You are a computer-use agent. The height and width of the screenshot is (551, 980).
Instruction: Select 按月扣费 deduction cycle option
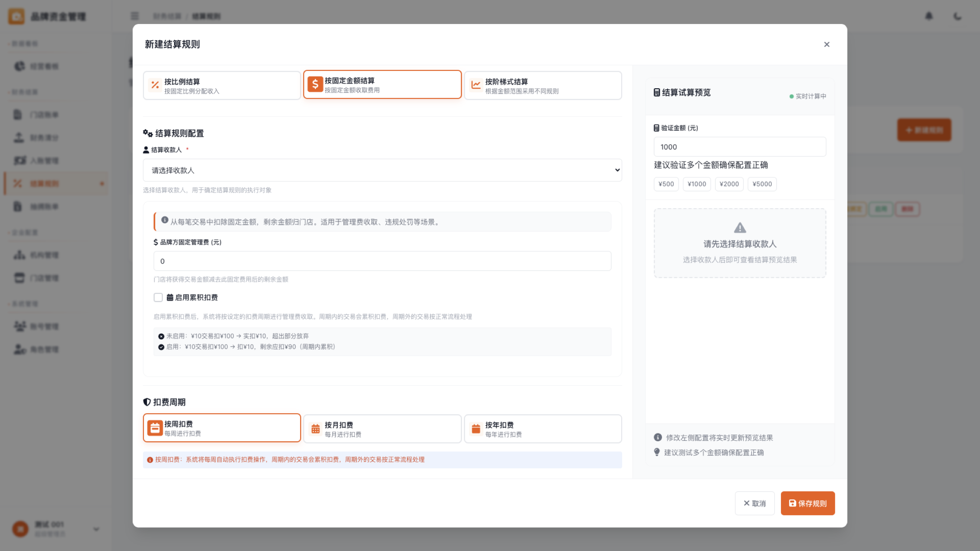pos(382,429)
